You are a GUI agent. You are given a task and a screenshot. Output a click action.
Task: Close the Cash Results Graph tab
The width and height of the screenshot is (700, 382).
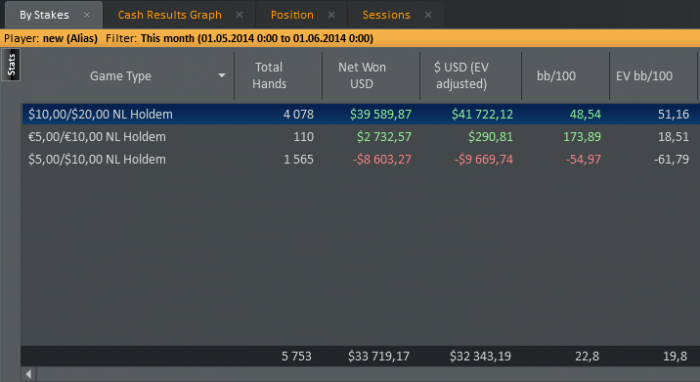coord(239,15)
